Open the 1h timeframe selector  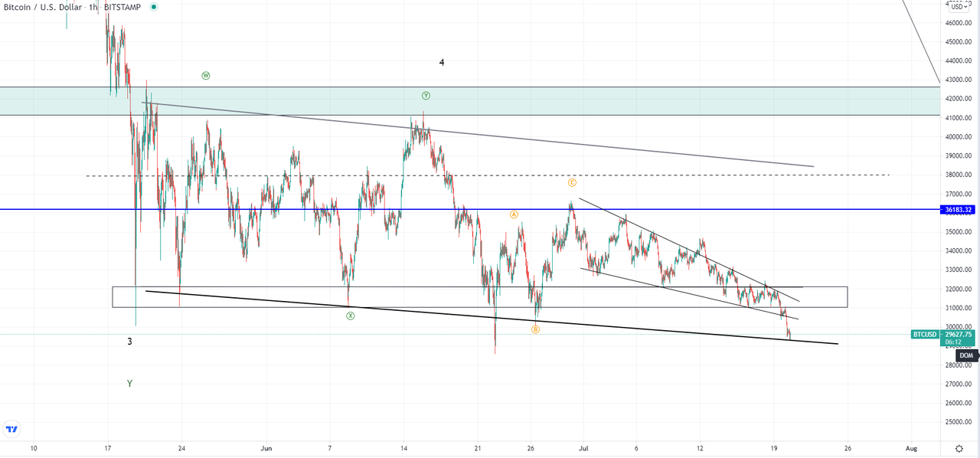point(93,7)
